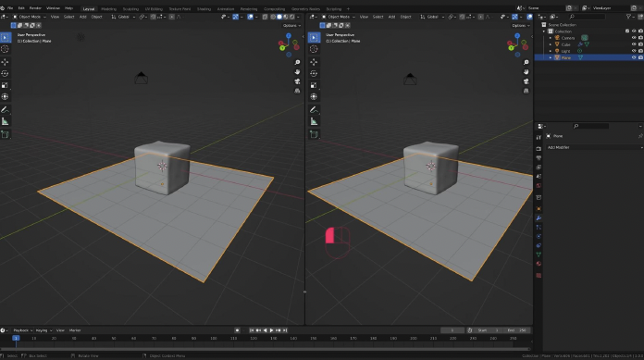The width and height of the screenshot is (644, 360).
Task: Open the Output properties tab
Action: 539,158
